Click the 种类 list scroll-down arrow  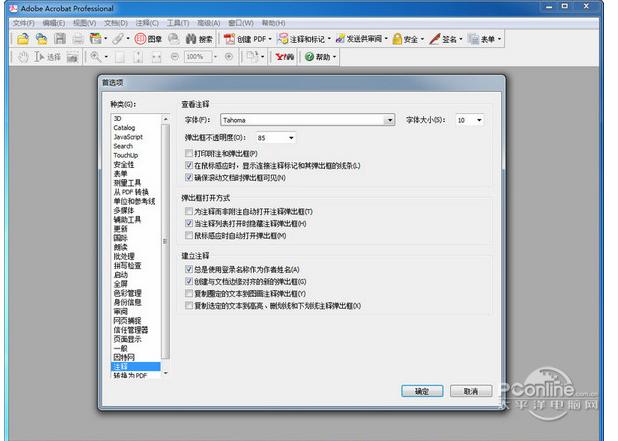click(x=166, y=373)
